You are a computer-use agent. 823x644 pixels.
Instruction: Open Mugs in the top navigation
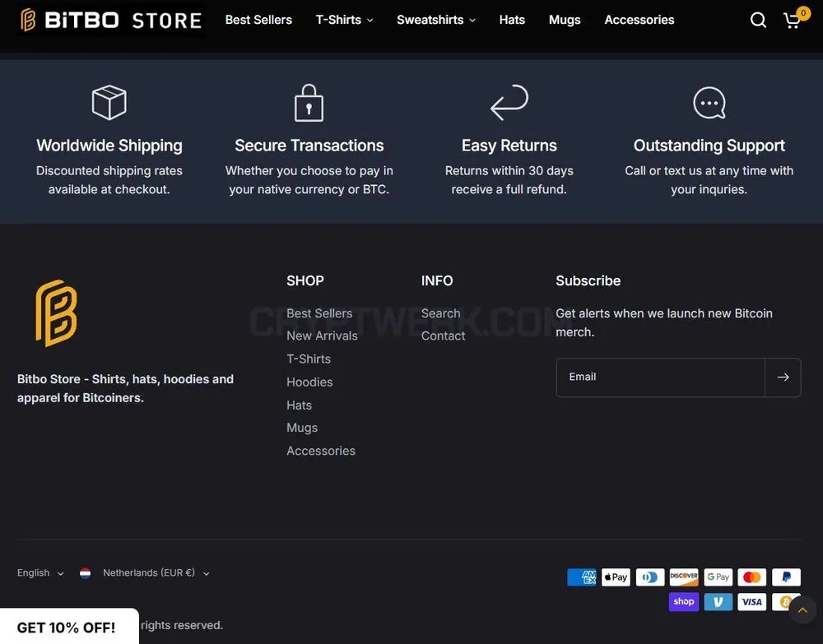point(565,20)
